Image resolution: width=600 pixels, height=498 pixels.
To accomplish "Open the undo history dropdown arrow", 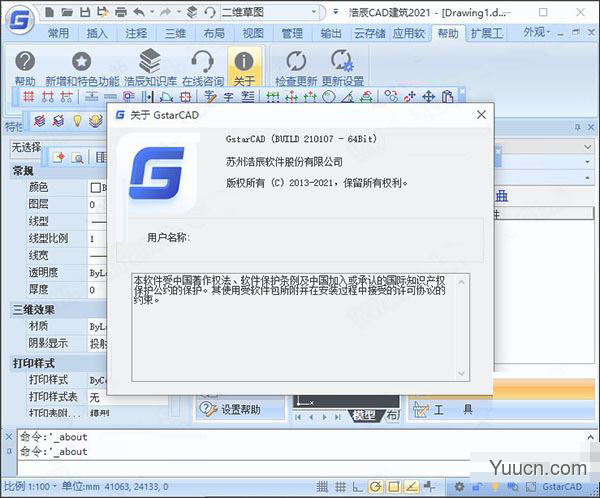I will [152, 12].
